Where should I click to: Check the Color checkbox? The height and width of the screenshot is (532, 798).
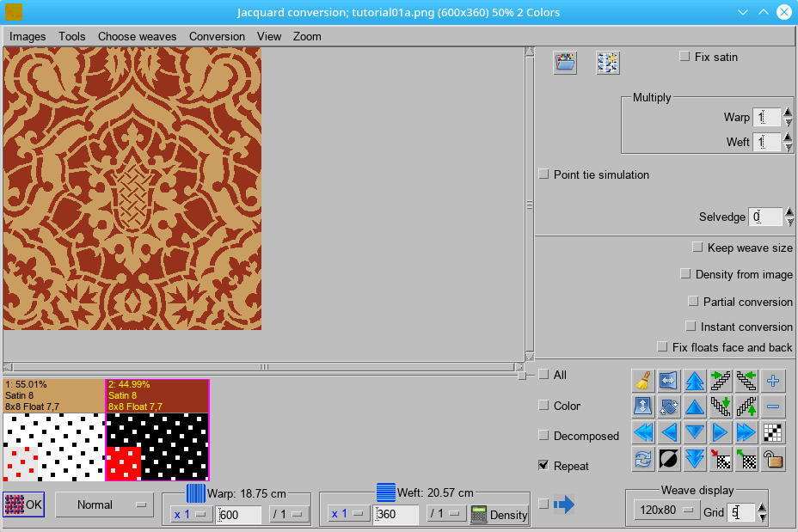coord(543,406)
